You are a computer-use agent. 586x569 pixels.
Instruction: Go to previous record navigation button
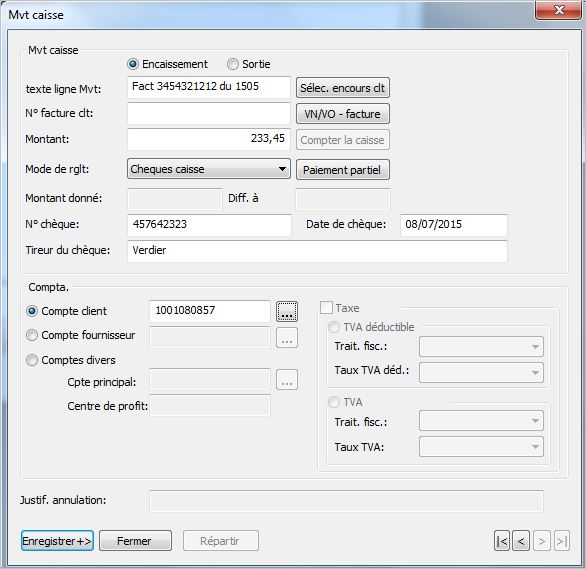click(521, 541)
